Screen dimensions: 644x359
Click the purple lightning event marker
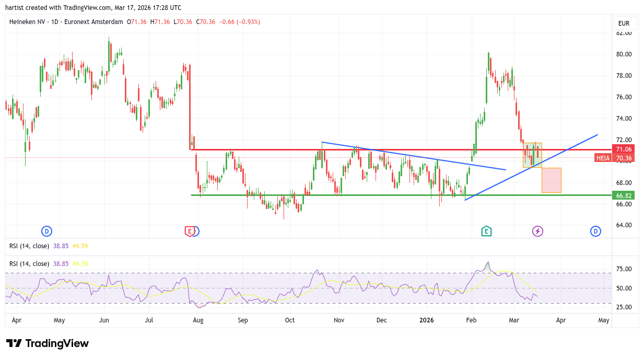tap(537, 231)
